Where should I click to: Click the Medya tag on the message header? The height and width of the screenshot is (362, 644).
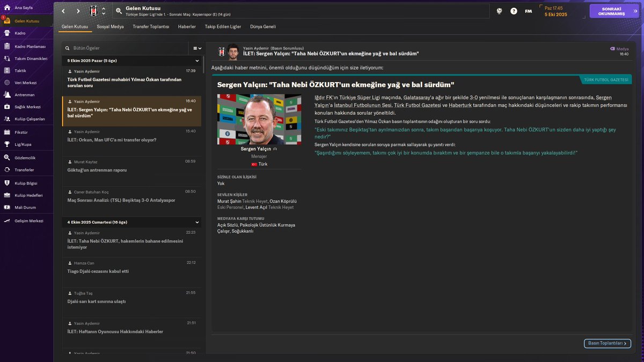click(x=619, y=49)
